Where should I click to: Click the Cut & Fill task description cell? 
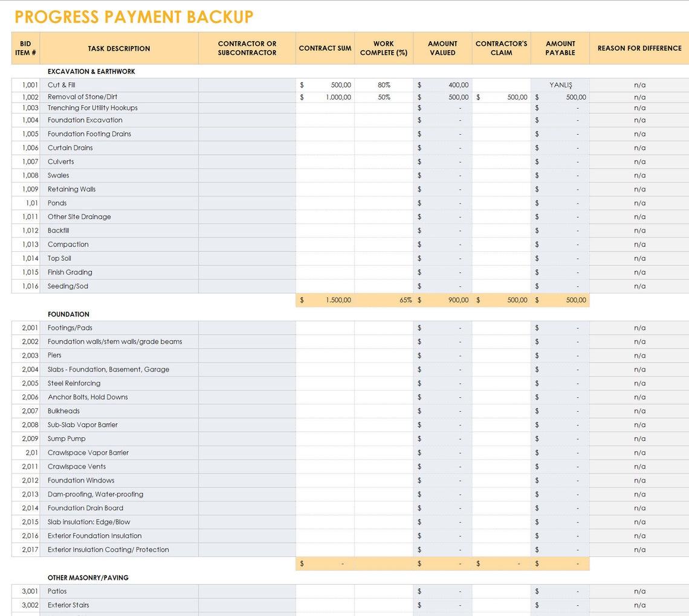(x=63, y=85)
